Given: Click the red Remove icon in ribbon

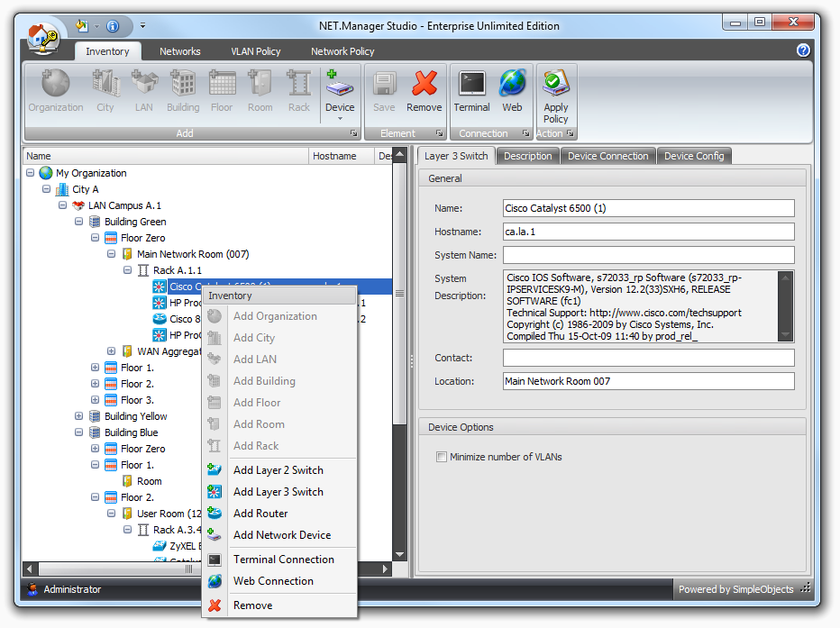Looking at the screenshot, I should pos(424,85).
